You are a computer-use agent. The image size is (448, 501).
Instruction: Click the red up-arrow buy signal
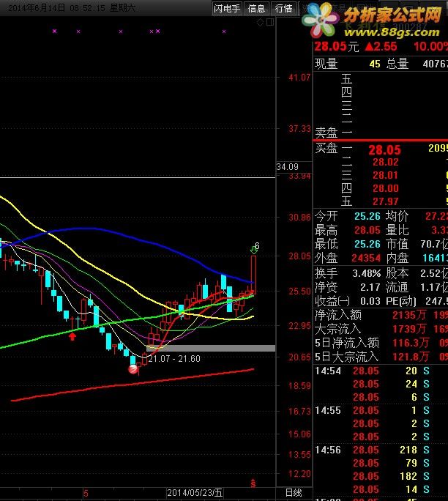pos(72,336)
